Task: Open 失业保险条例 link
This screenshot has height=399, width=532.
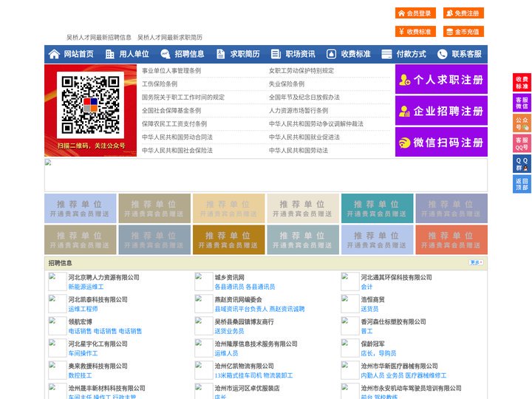Action: (287, 83)
